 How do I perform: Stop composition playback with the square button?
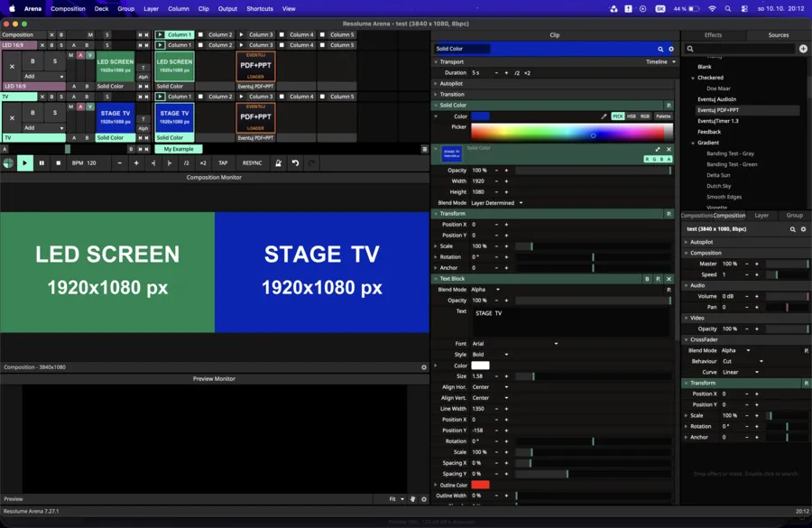(58, 163)
